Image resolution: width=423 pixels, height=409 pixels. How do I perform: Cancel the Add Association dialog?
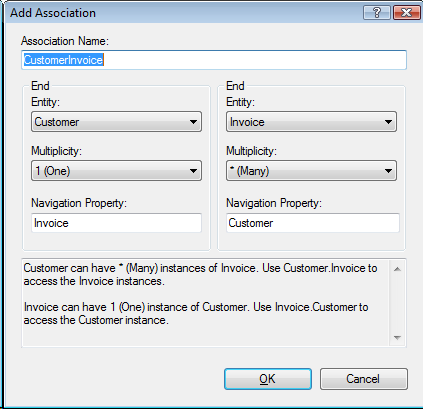pyautogui.click(x=364, y=379)
